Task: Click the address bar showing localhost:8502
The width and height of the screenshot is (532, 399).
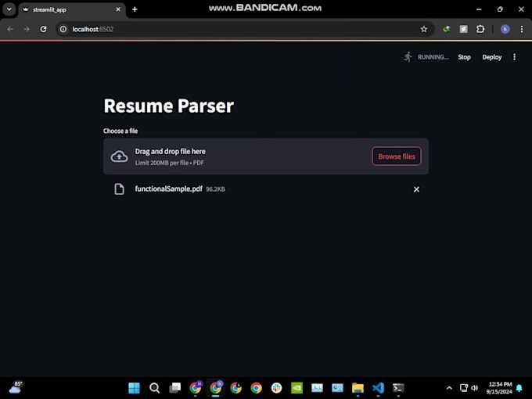Action: (235, 29)
